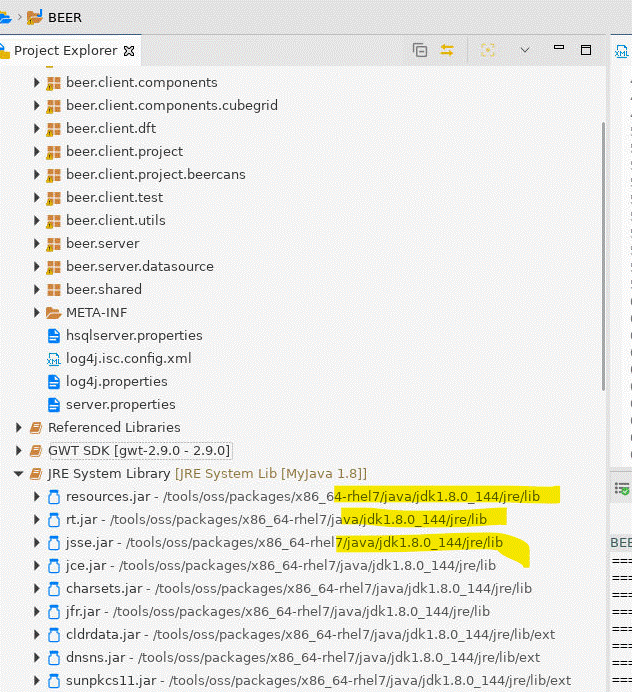Collapse the JRE System Library node
This screenshot has width=632, height=692.
[18, 474]
